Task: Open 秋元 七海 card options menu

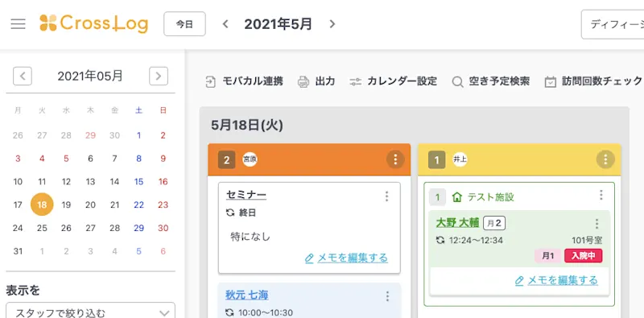Action: coord(386,296)
